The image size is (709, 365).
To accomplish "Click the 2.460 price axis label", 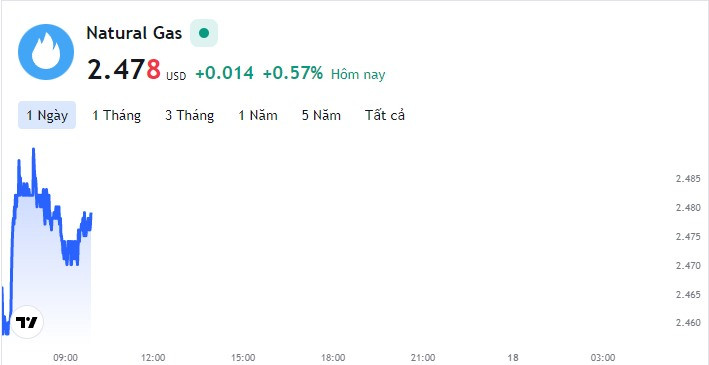I will tap(688, 323).
